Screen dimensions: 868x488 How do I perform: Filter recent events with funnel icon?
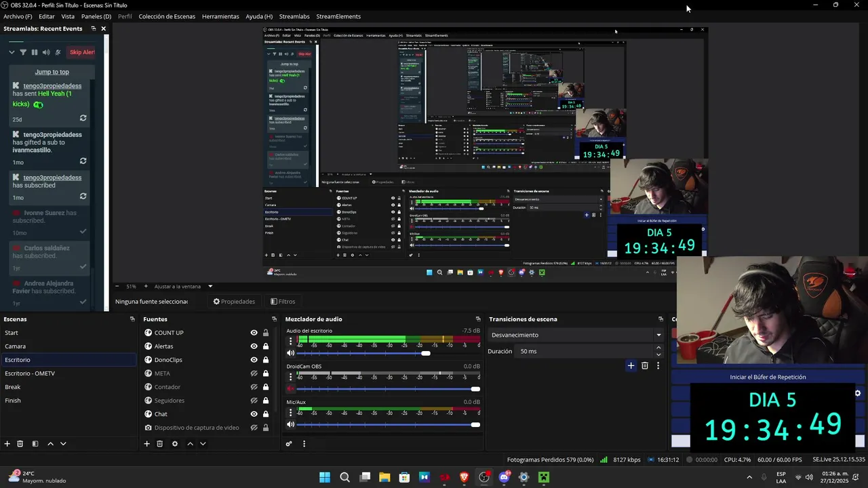point(23,52)
